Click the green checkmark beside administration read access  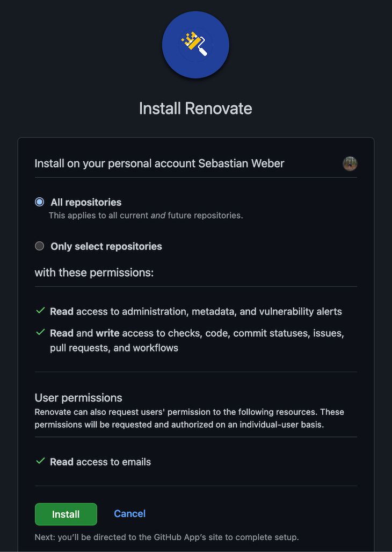click(40, 311)
